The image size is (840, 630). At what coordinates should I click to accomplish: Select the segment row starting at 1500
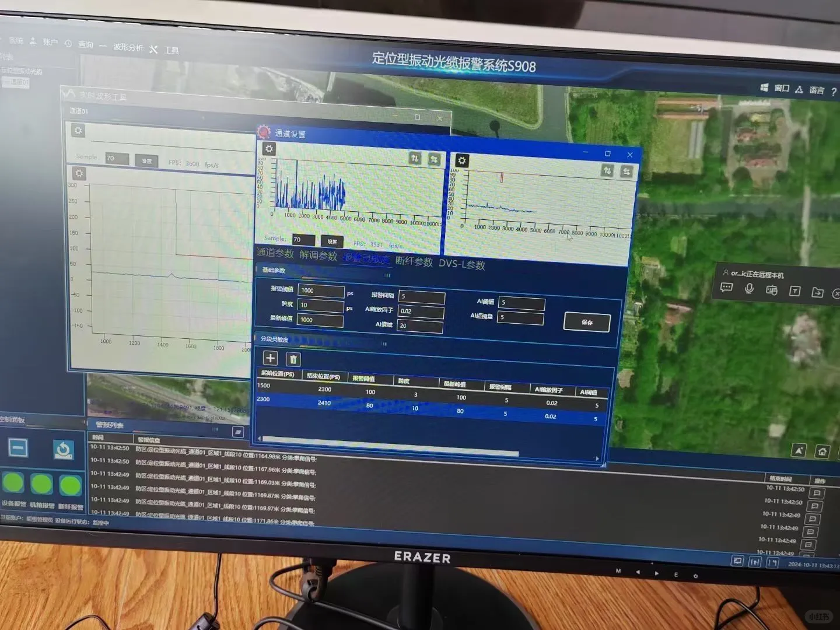[430, 394]
